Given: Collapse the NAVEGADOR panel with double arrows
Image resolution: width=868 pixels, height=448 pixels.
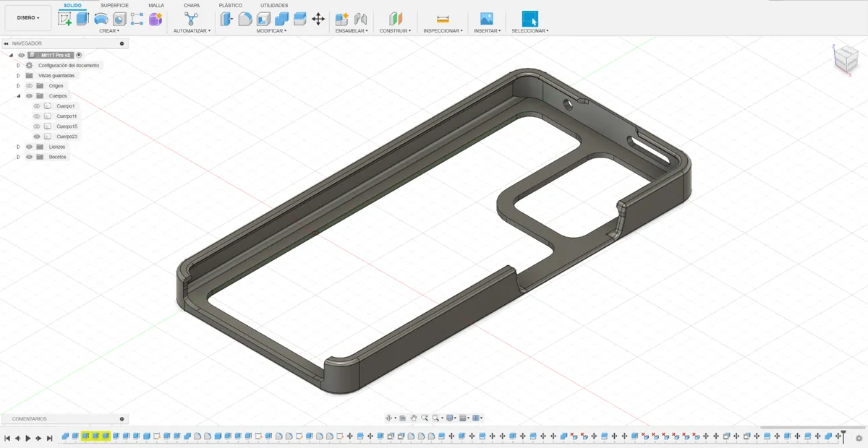Looking at the screenshot, I should pyautogui.click(x=6, y=43).
